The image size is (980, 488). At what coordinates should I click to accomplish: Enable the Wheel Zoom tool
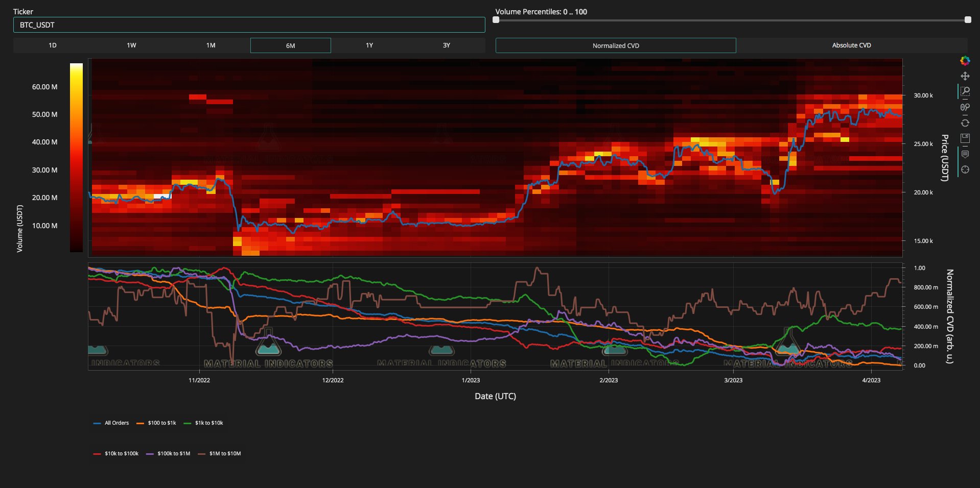click(x=965, y=107)
